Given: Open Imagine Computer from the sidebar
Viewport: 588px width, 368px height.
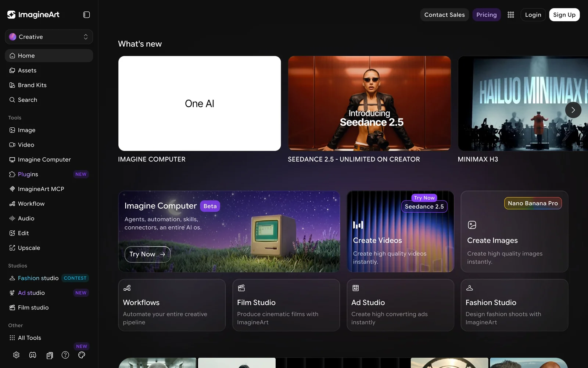Looking at the screenshot, I should click(x=49, y=159).
